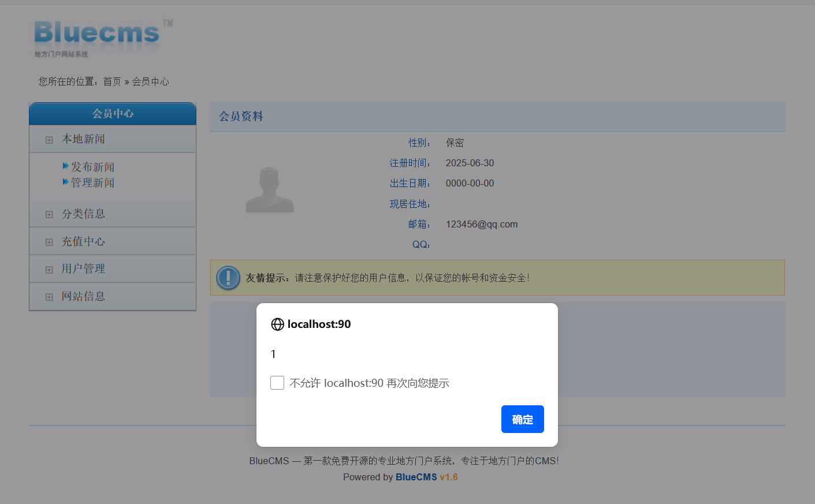Click the arrow icon before 发布新闻
This screenshot has height=504, width=815.
click(x=65, y=166)
